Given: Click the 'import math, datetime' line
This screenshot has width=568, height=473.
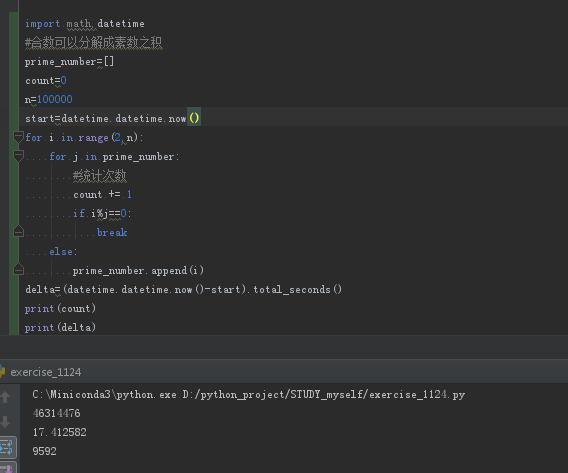Looking at the screenshot, I should [85, 24].
